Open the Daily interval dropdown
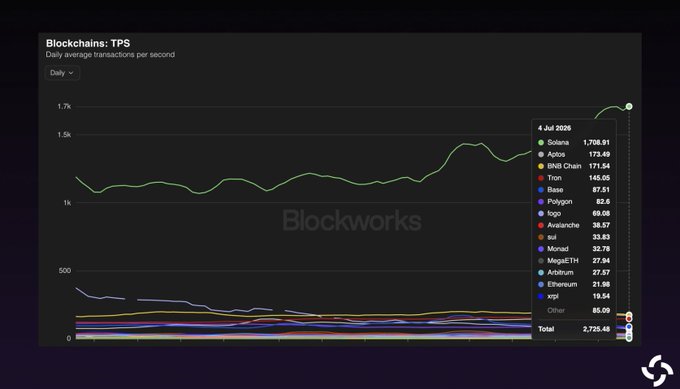680x389 pixels. pos(62,73)
